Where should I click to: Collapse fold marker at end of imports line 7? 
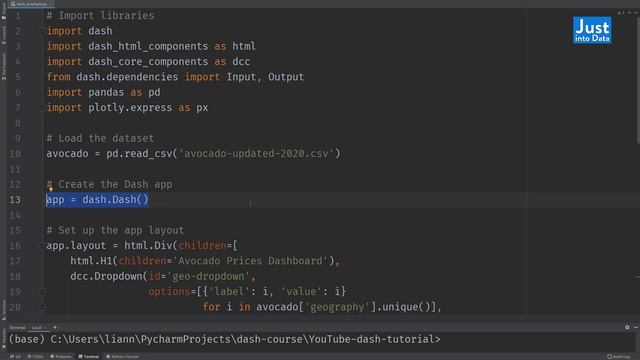(x=42, y=108)
